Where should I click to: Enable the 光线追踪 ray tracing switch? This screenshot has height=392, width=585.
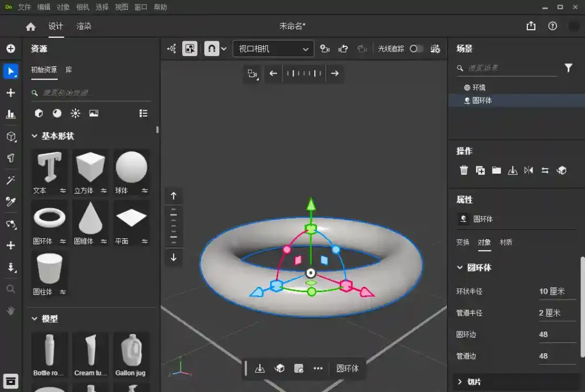418,49
